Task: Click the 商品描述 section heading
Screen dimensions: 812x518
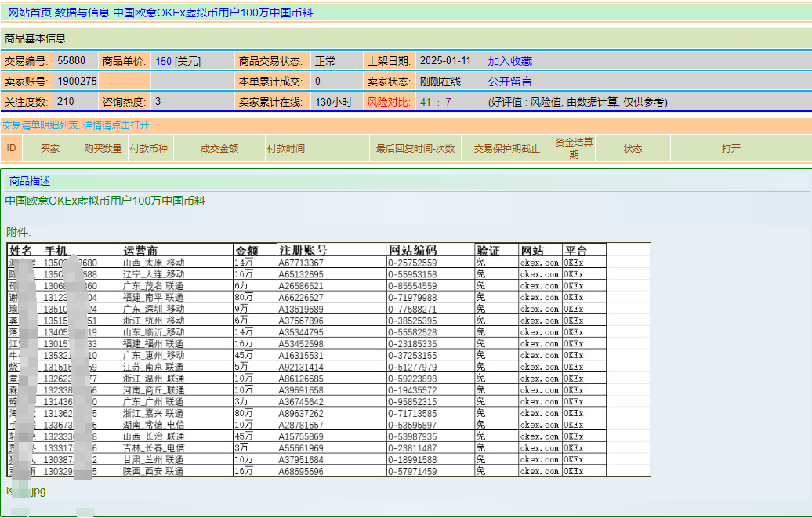Action: tap(30, 181)
